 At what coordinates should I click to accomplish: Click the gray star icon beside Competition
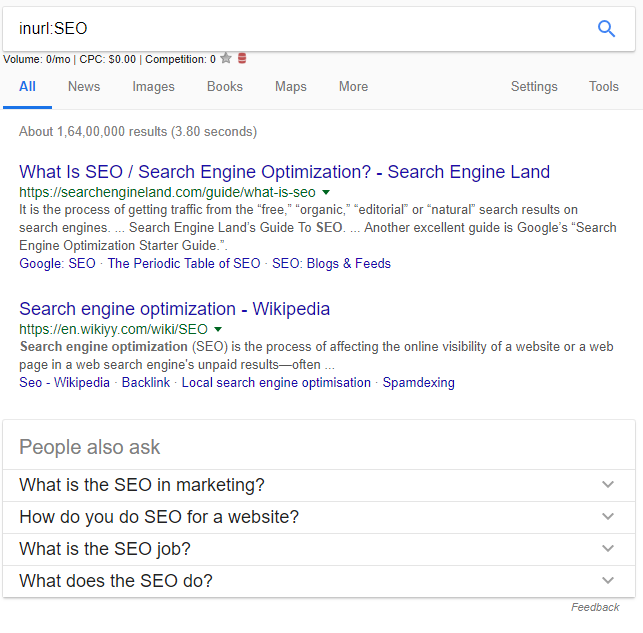click(x=226, y=59)
